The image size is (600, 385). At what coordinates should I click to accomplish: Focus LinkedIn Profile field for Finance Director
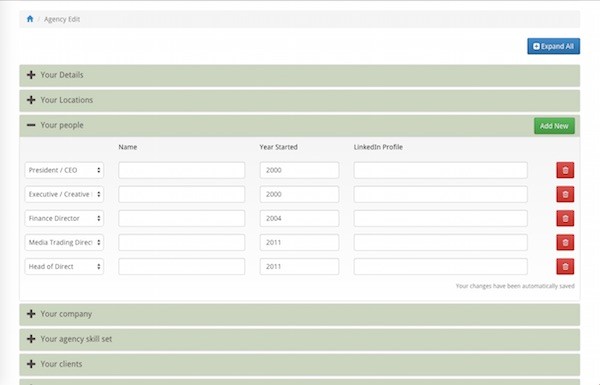440,219
